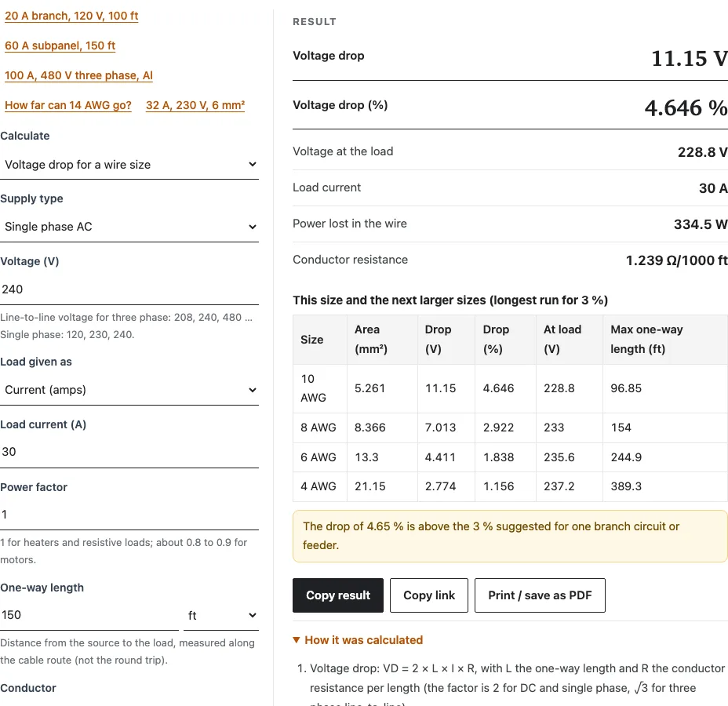Change the length unit ft dropdown
Image resolution: width=728 pixels, height=706 pixels.
click(x=221, y=616)
